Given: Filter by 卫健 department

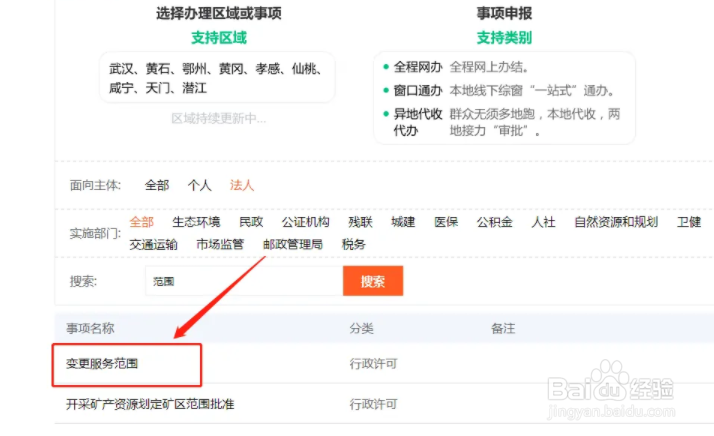Looking at the screenshot, I should coord(689,222).
